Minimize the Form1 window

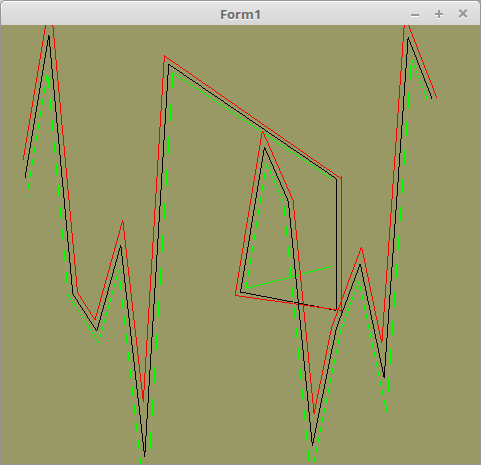click(415, 15)
